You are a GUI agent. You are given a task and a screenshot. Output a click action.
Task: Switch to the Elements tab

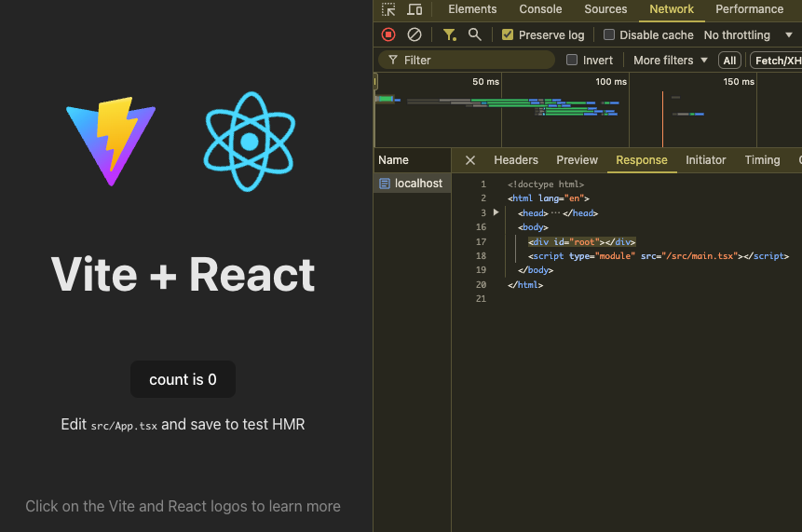pos(472,9)
